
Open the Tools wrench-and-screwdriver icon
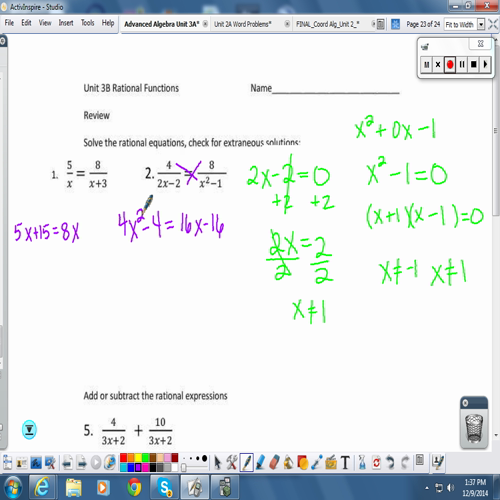coord(232,463)
